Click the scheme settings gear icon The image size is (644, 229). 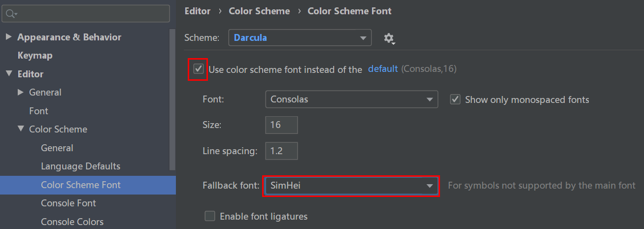[x=389, y=38]
